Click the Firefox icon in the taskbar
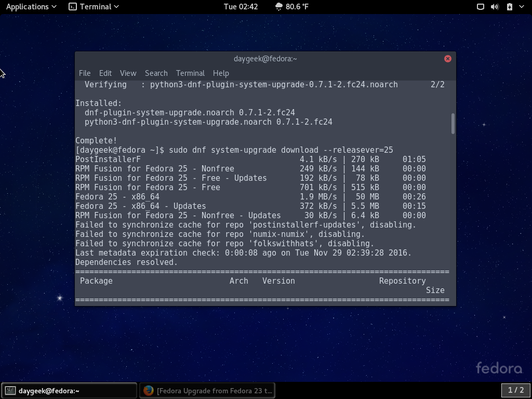Image resolution: width=532 pixels, height=399 pixels. point(149,391)
